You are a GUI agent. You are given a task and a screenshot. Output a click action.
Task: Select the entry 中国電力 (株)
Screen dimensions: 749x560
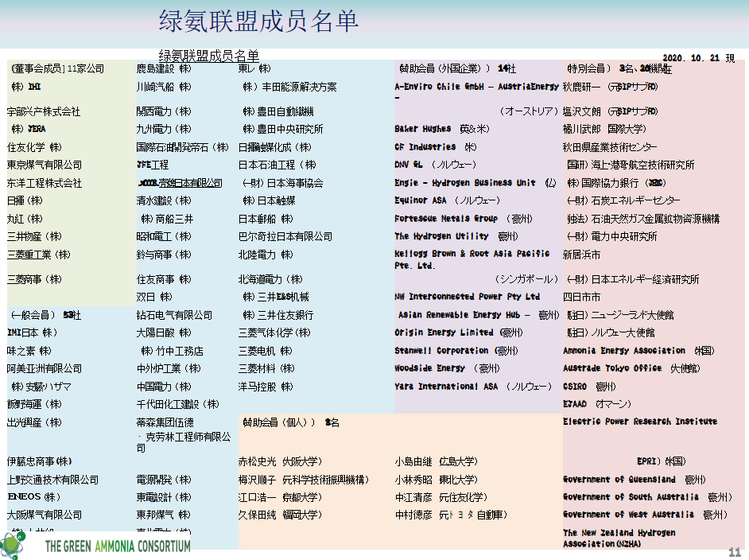164,387
